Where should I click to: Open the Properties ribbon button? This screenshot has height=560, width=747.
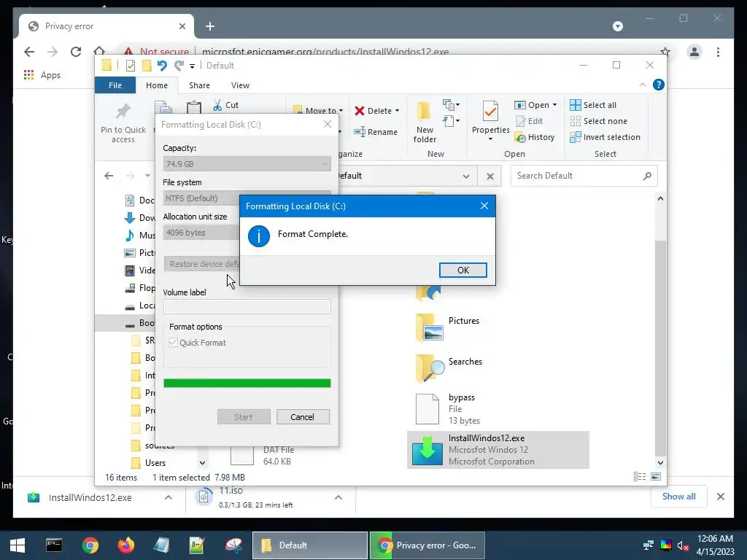point(490,122)
